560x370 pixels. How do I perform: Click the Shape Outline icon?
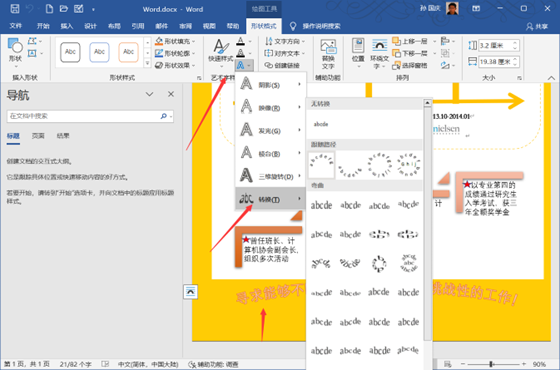point(159,53)
